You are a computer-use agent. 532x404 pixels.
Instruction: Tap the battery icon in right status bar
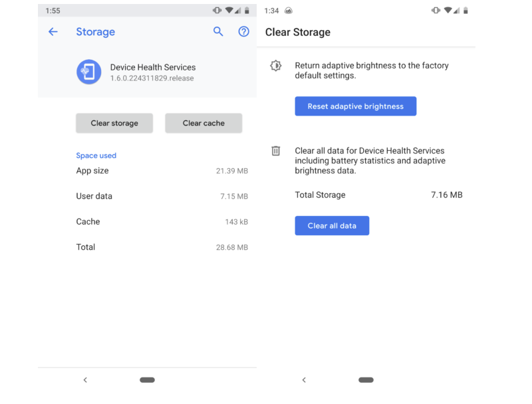coord(466,11)
